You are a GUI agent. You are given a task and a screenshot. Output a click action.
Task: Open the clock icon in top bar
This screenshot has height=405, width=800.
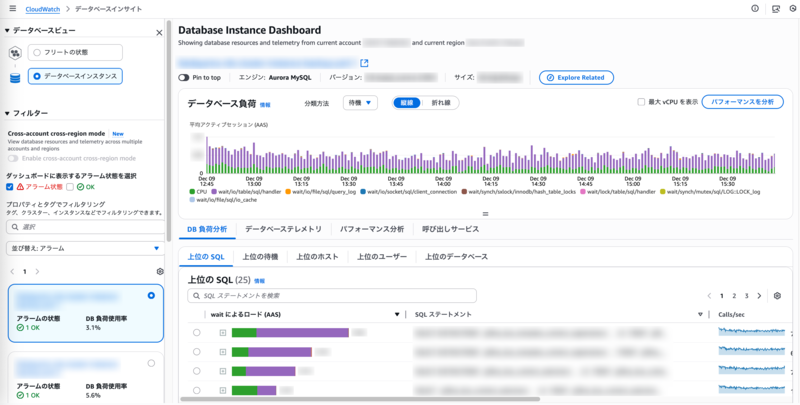(x=793, y=9)
